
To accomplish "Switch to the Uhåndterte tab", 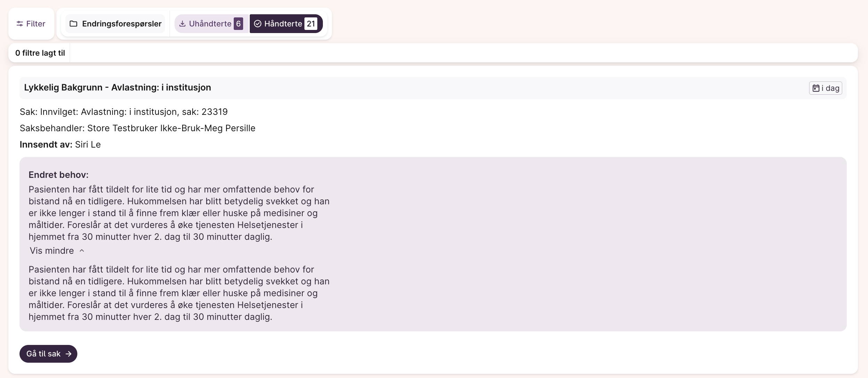I will pyautogui.click(x=210, y=24).
